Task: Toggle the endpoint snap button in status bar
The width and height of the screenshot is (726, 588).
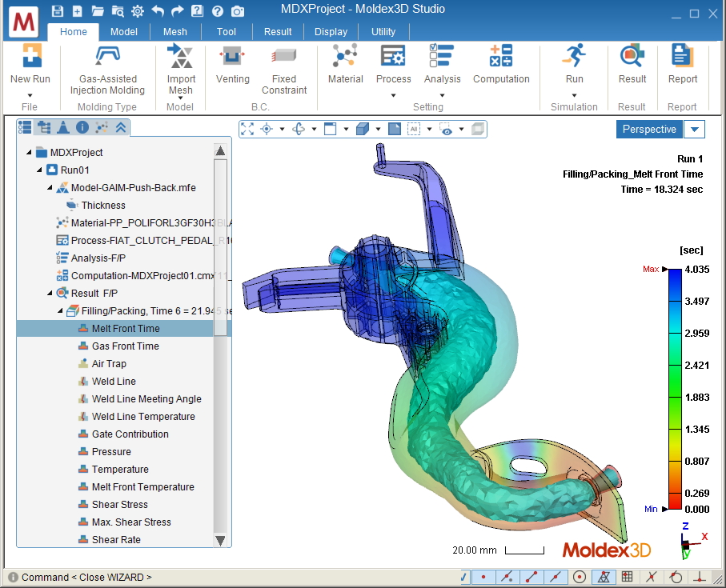Action: [531, 577]
